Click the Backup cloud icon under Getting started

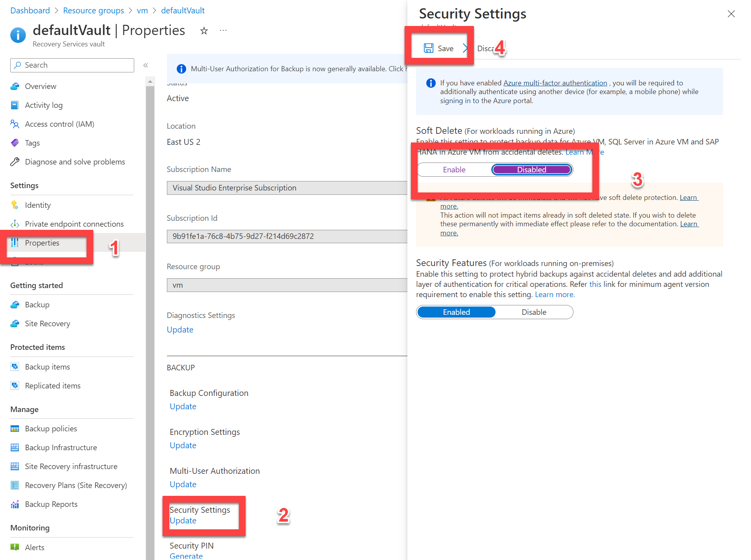[x=15, y=305]
